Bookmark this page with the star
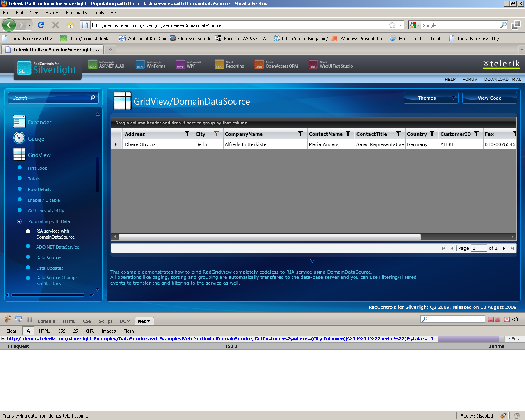The image size is (525, 420). pyautogui.click(x=392, y=25)
